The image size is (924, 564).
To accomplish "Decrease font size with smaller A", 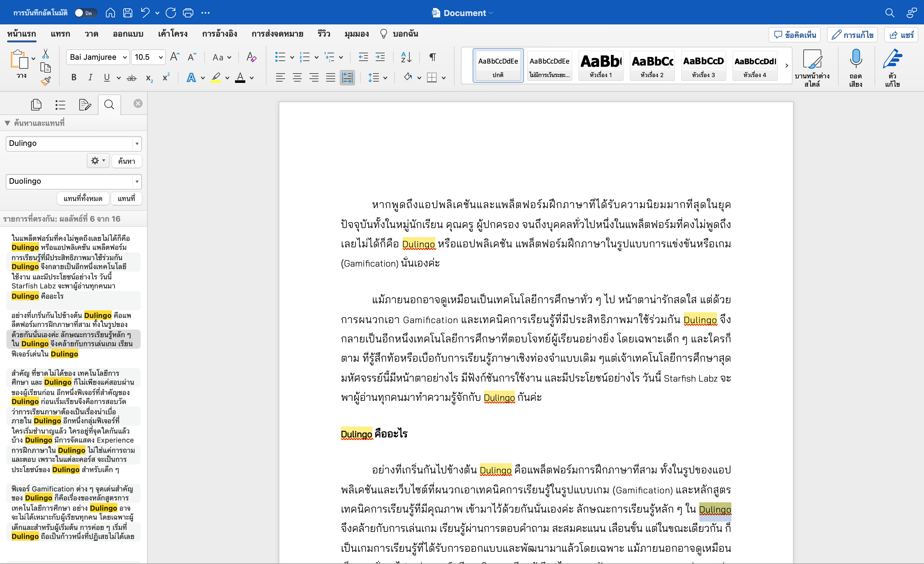I will (x=192, y=57).
